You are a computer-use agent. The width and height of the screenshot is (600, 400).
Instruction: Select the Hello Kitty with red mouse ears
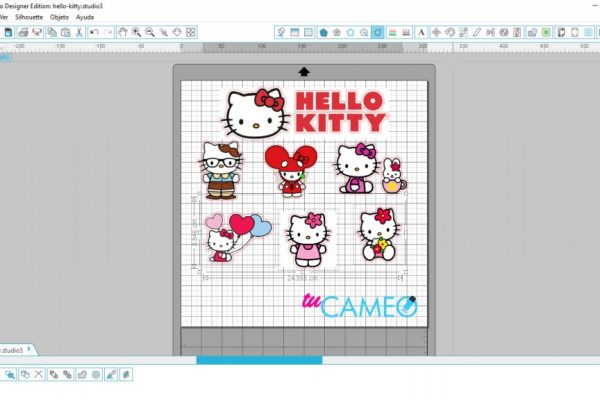tap(291, 170)
